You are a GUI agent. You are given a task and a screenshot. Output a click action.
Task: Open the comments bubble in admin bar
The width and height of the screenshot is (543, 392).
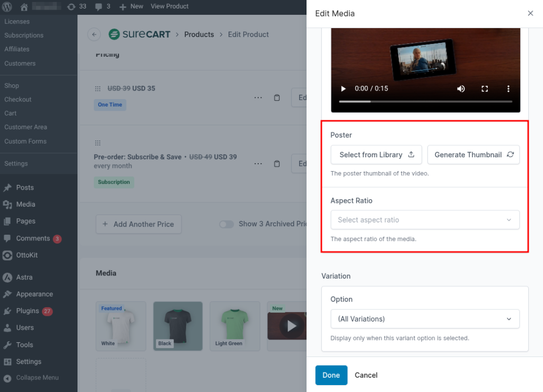click(102, 6)
